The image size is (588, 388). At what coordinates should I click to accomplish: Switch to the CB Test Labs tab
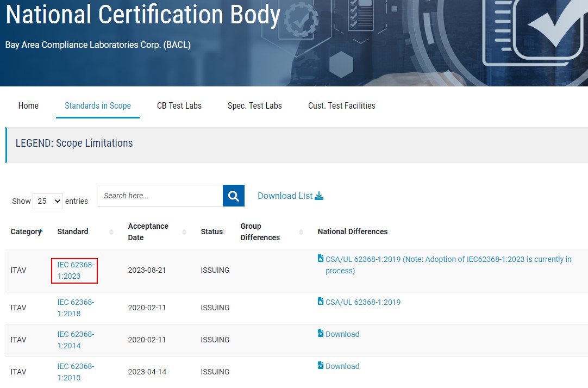pyautogui.click(x=179, y=106)
